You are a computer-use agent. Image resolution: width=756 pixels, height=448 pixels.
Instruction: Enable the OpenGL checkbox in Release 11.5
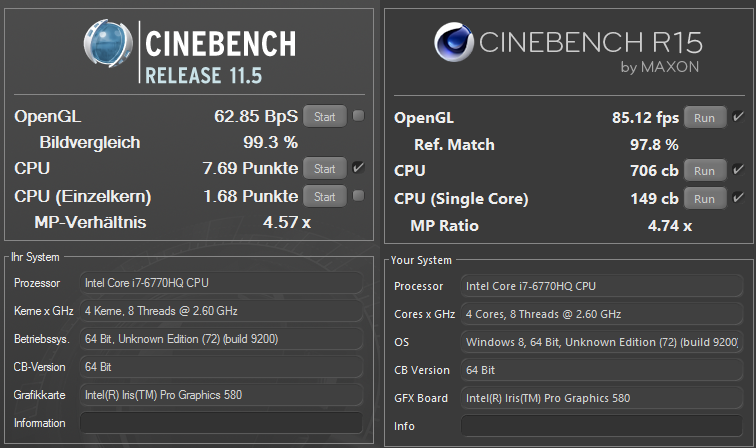(x=358, y=116)
